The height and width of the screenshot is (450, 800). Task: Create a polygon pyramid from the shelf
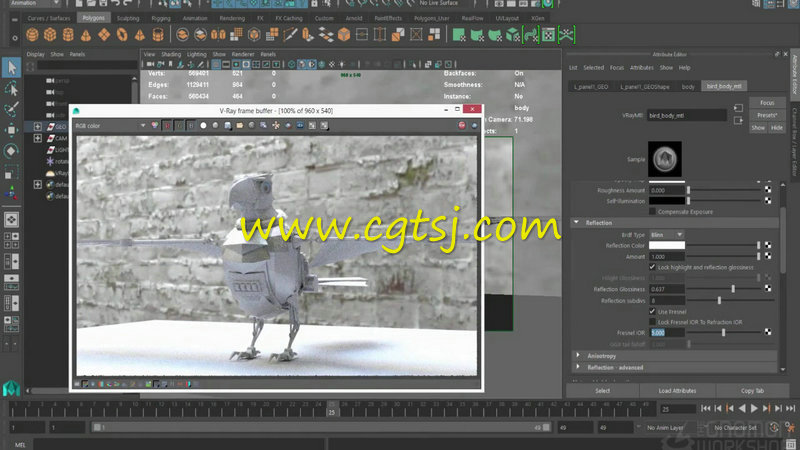click(x=140, y=35)
